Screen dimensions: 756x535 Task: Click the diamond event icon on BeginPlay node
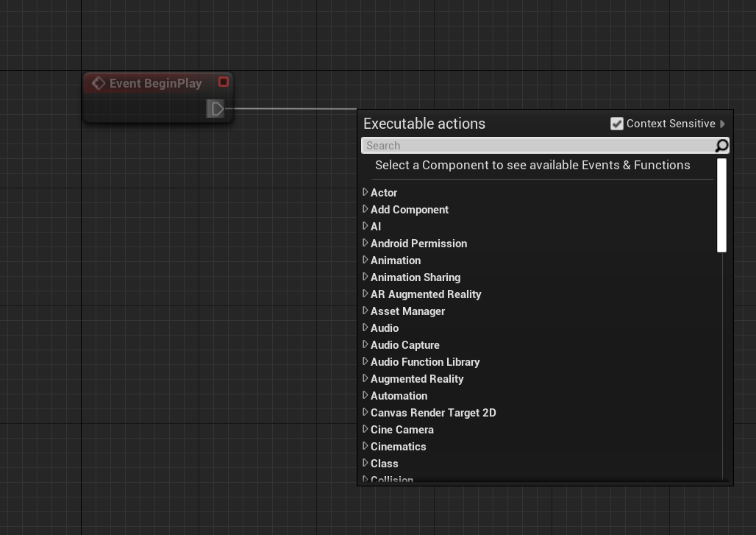point(99,82)
